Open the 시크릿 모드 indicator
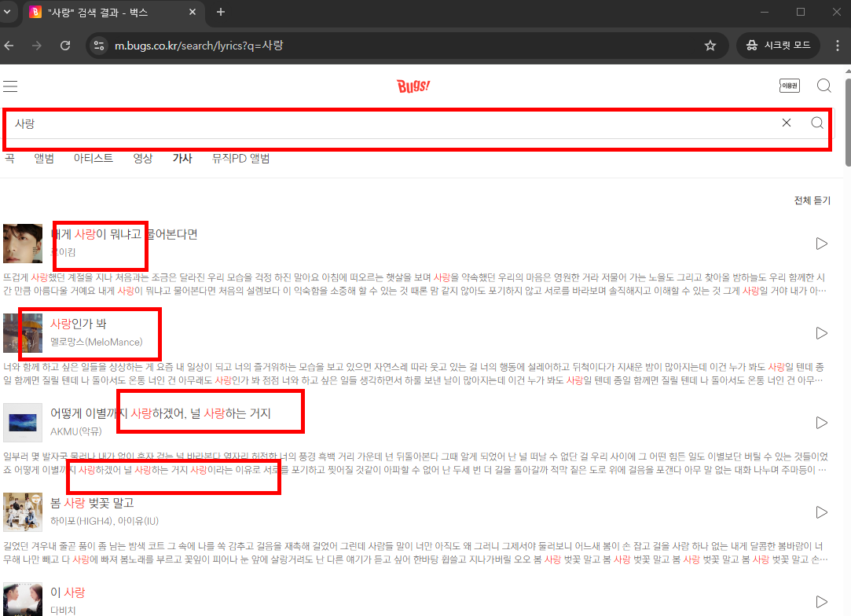The width and height of the screenshot is (851, 616). [778, 45]
